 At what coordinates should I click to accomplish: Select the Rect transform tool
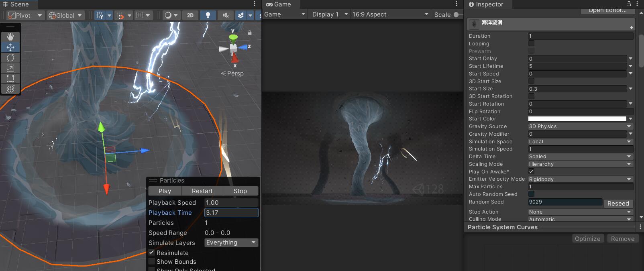10,78
